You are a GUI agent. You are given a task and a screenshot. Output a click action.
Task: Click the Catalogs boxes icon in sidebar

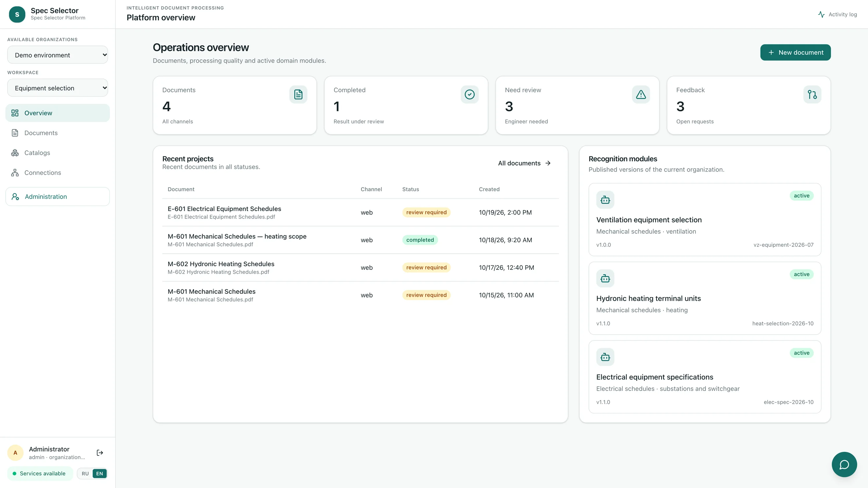pyautogui.click(x=15, y=152)
